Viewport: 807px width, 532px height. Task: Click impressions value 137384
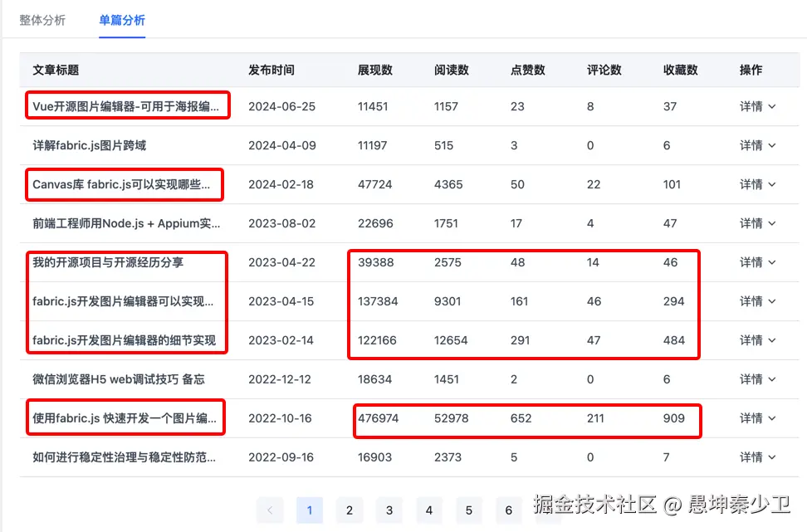[378, 301]
